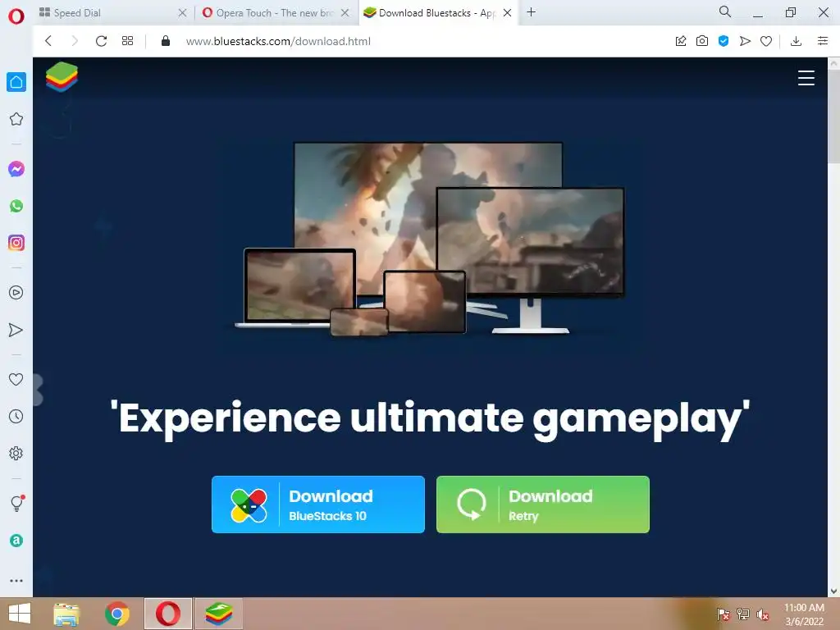
Task: Click the network tray icon
Action: (743, 614)
